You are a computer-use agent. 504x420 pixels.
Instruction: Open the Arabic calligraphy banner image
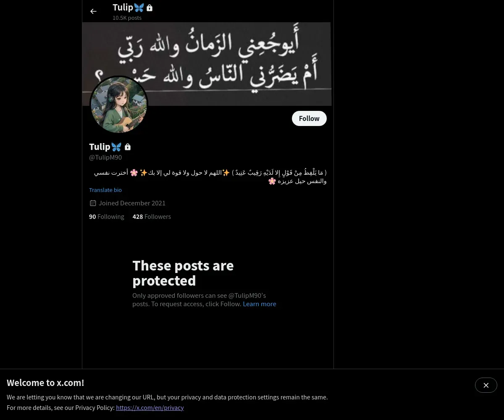click(207, 64)
